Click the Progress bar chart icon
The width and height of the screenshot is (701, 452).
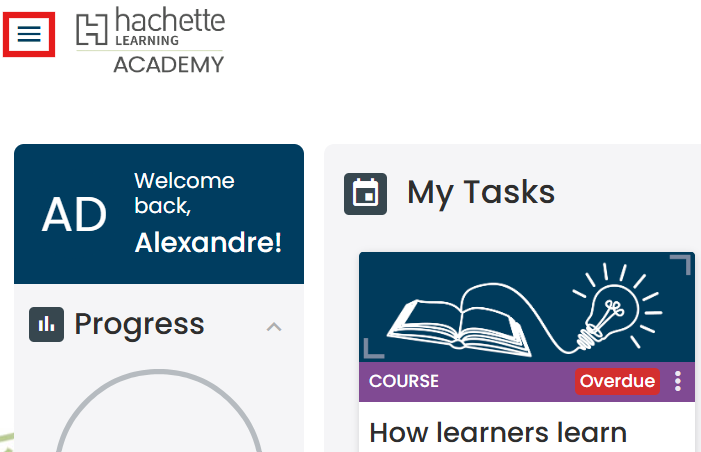46,324
